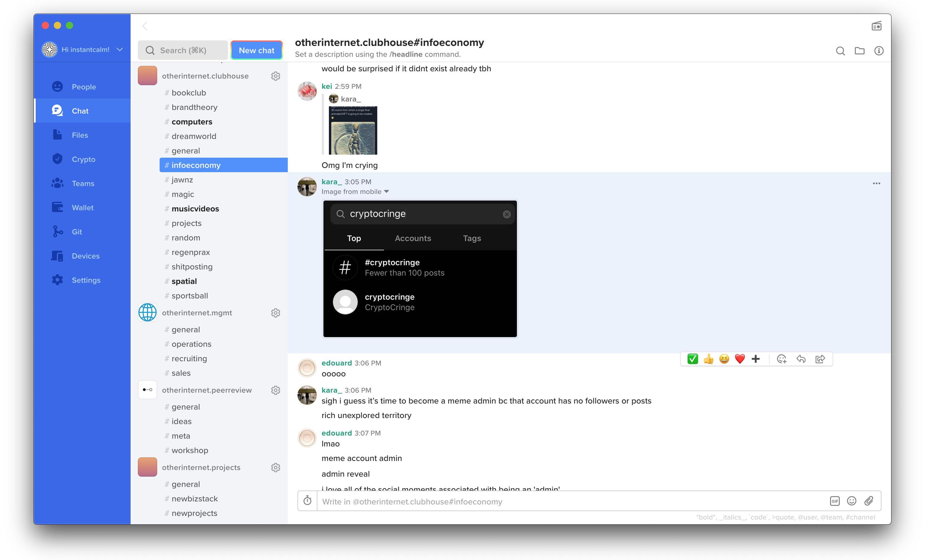Collapse the 'Image from mobile' caret
This screenshot has height=560, width=925.
coord(386,192)
